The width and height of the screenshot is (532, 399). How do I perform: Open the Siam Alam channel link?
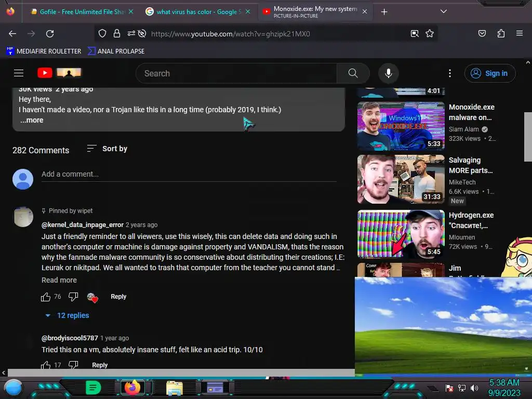(x=464, y=129)
